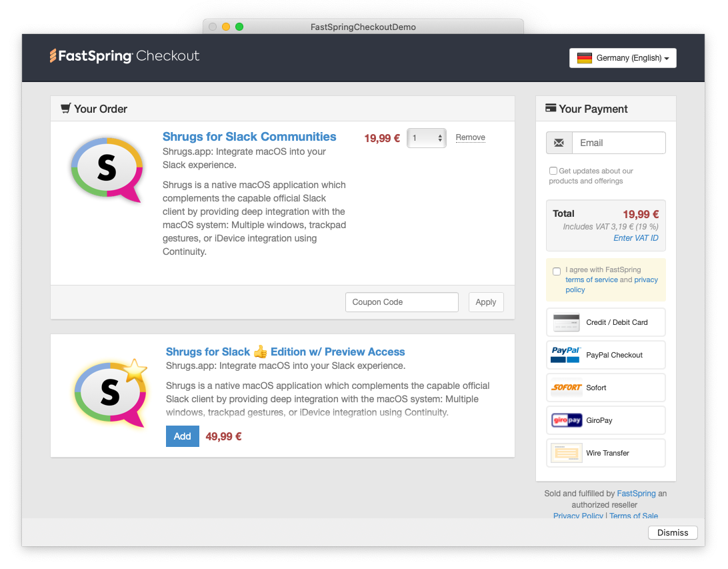Choose the Wire Transfer payment option

coord(606,453)
